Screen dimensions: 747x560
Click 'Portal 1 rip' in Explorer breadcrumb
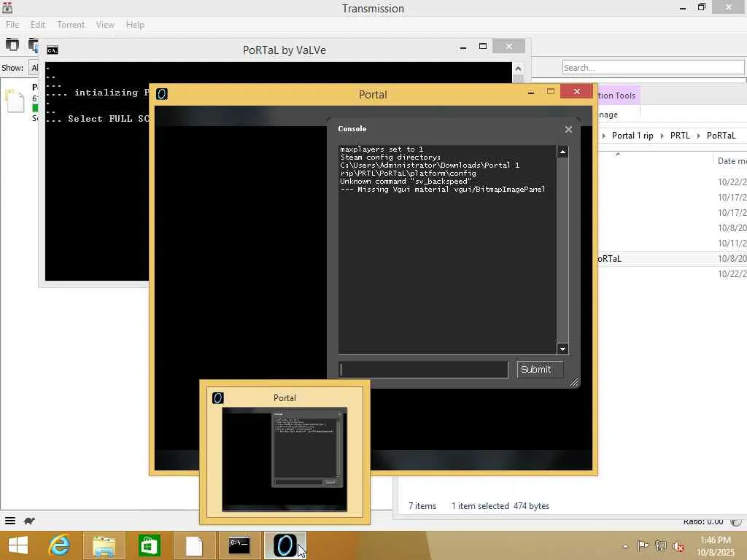pos(632,136)
